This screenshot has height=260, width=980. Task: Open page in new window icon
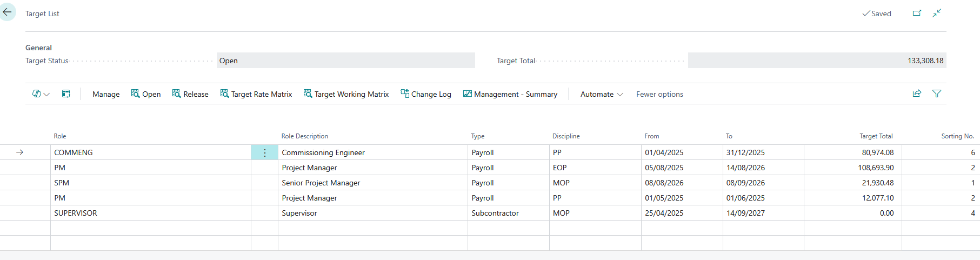pyautogui.click(x=917, y=13)
